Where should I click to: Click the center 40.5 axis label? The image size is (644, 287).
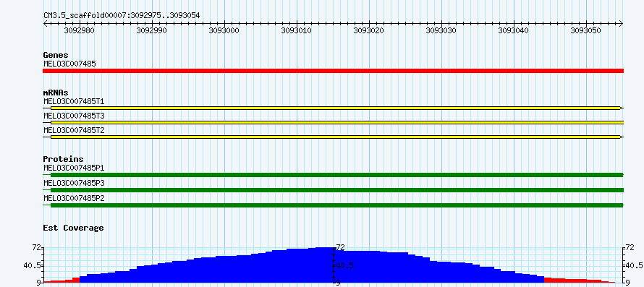(344, 265)
